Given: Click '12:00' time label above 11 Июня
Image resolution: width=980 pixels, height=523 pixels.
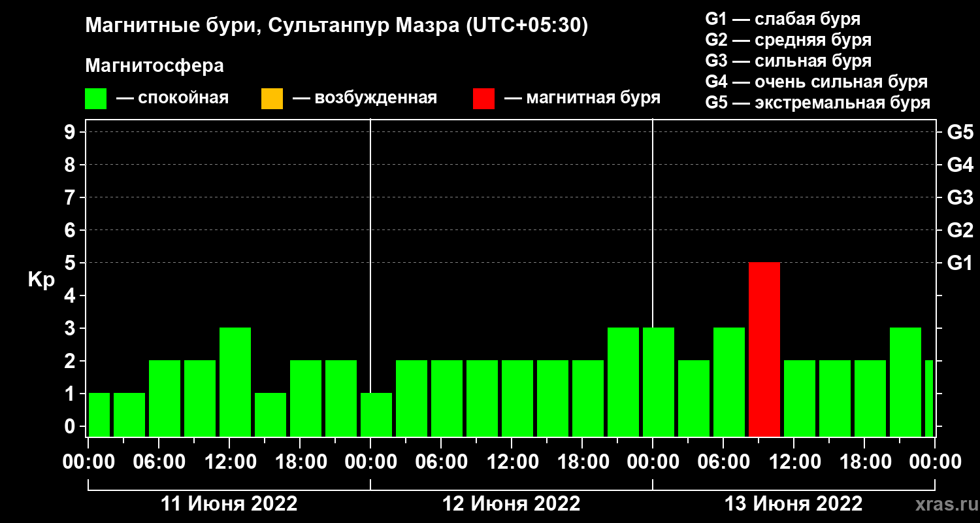Looking at the screenshot, I should click(229, 462).
